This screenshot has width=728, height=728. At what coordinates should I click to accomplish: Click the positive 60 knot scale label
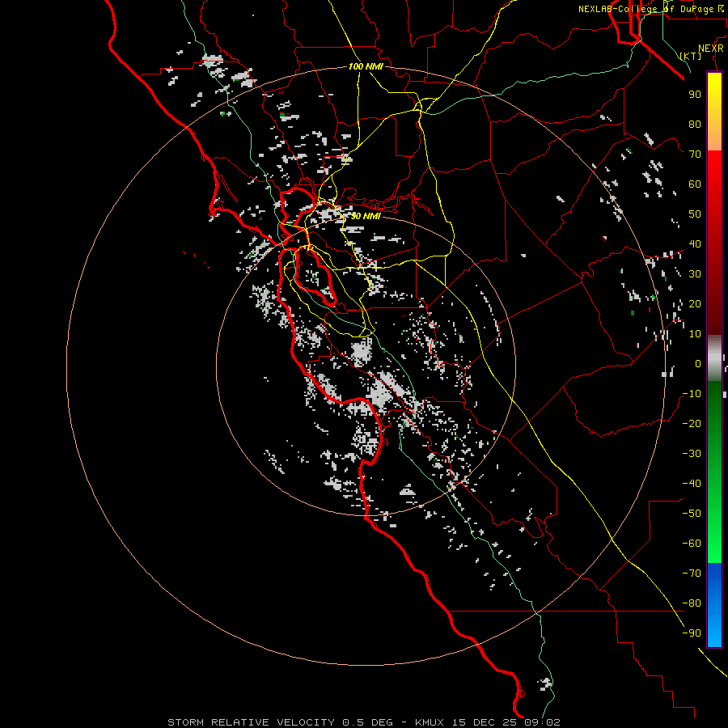coord(695,184)
